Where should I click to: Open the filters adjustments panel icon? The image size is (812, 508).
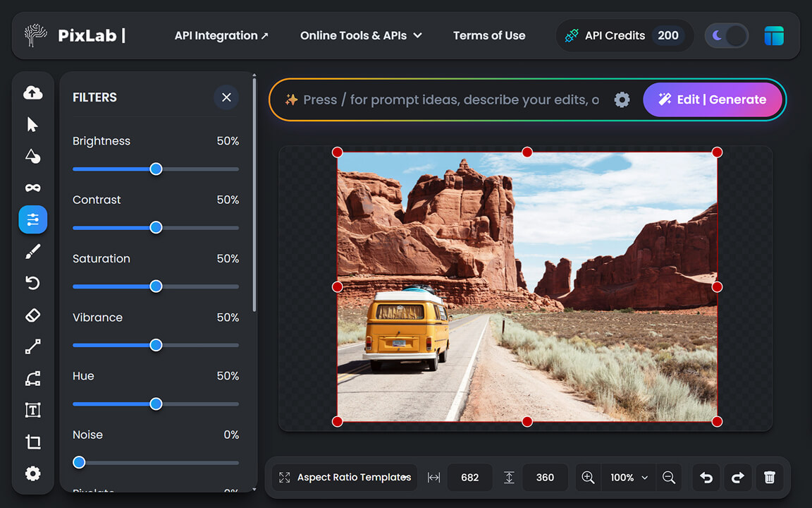tap(32, 219)
